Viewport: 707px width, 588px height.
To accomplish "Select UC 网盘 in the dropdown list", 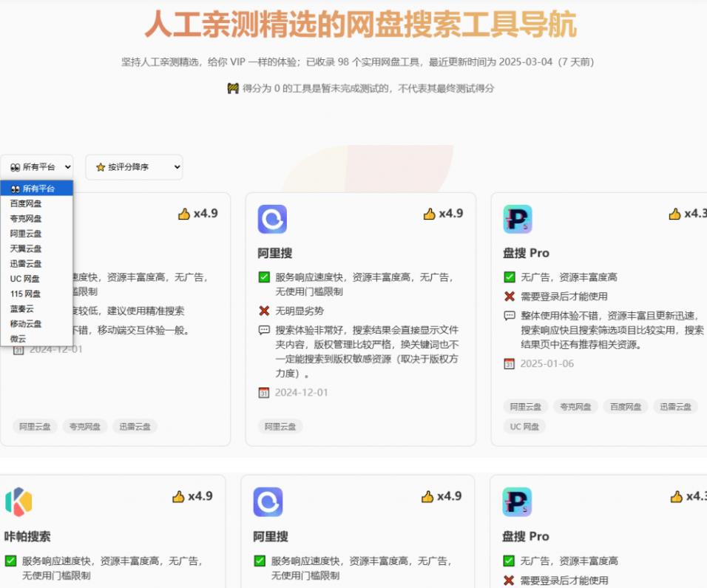I will click(36, 279).
